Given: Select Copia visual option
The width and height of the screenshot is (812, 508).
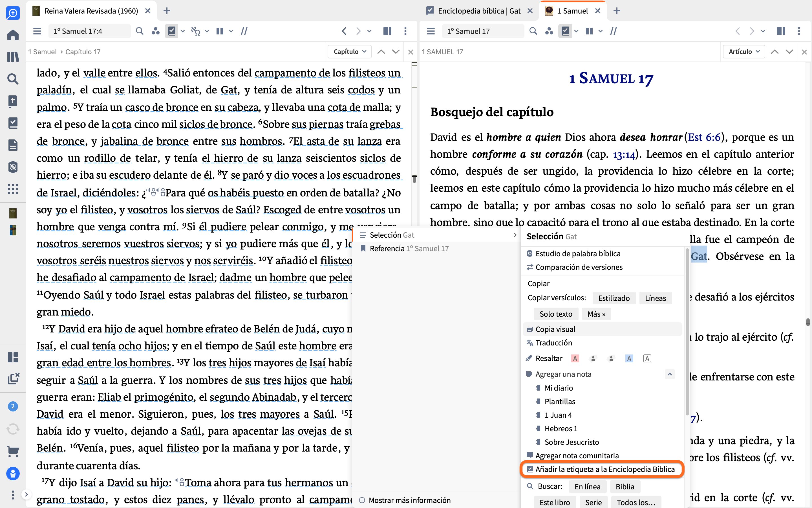Looking at the screenshot, I should click(x=602, y=329).
